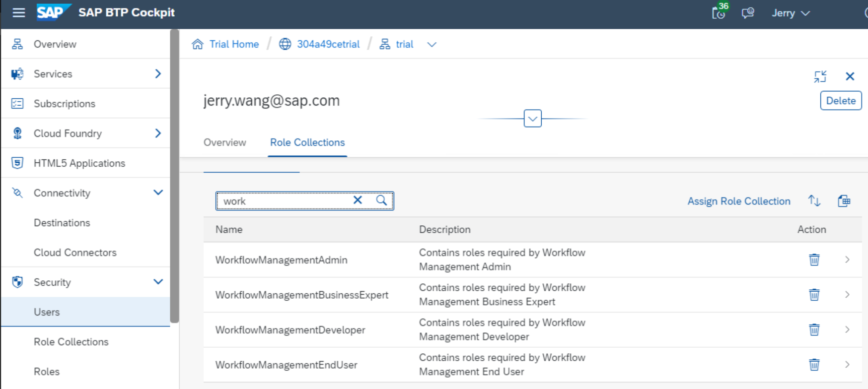Select the WorkflowManagementAdmin name cell
Image resolution: width=868 pixels, height=389 pixels.
[x=281, y=260]
